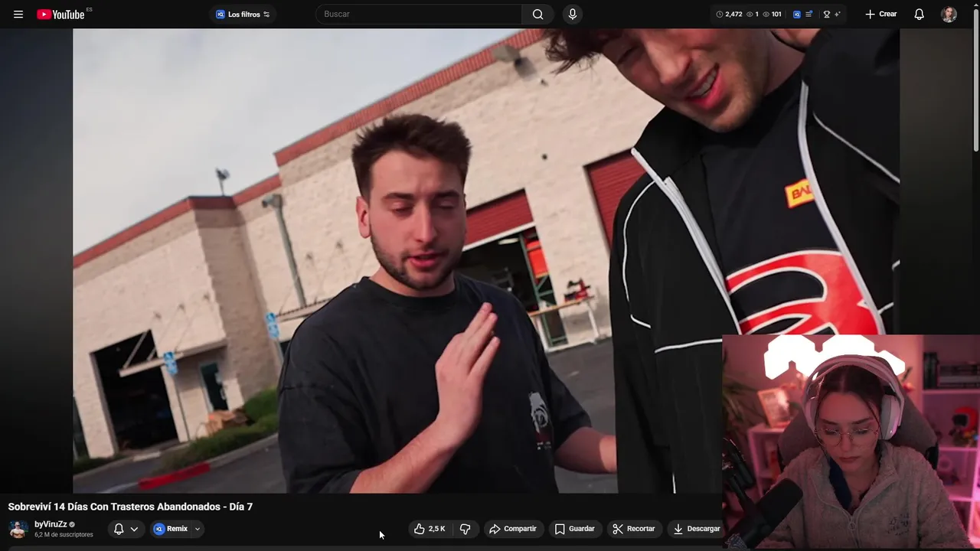
Task: Open the byViruZz channel avatar
Action: pos(18,529)
